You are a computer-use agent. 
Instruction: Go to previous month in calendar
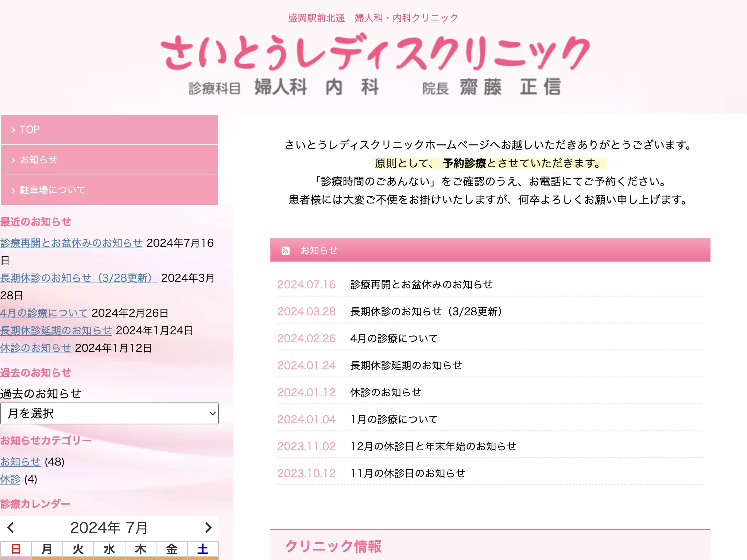pyautogui.click(x=11, y=528)
